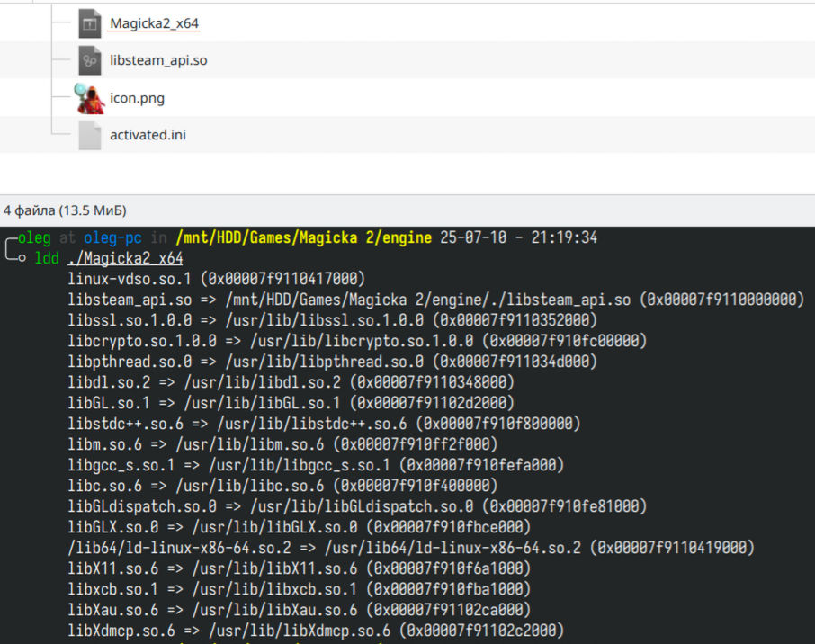Select the Magicka2_x64 executable file icon
The image size is (815, 644).
[89, 24]
